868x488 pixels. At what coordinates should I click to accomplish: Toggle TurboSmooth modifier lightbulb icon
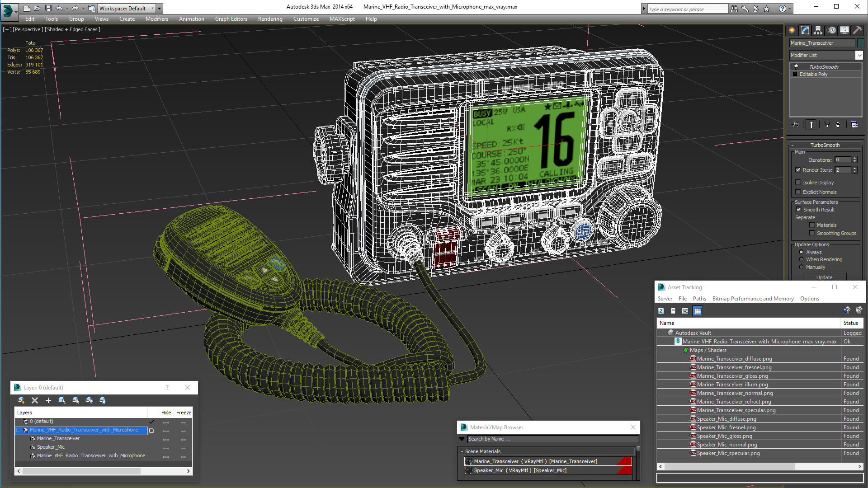coord(796,67)
